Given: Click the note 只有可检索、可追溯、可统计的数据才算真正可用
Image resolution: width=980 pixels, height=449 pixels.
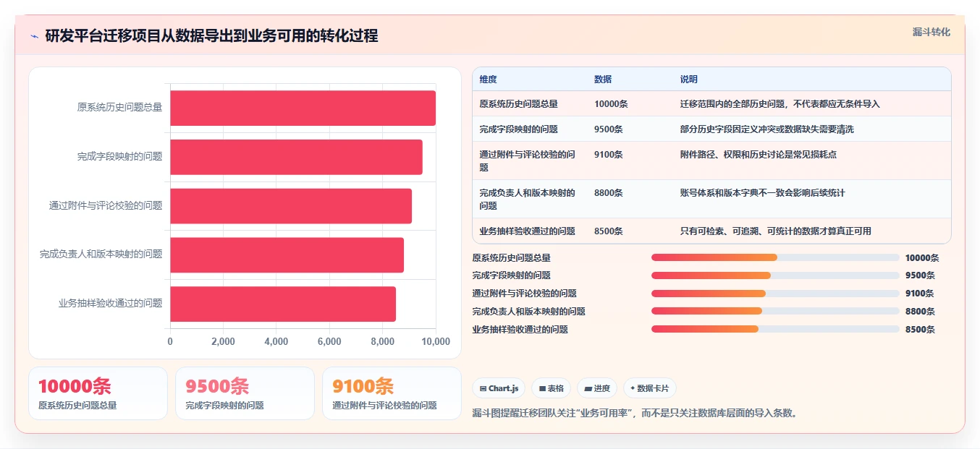Looking at the screenshot, I should point(776,231).
